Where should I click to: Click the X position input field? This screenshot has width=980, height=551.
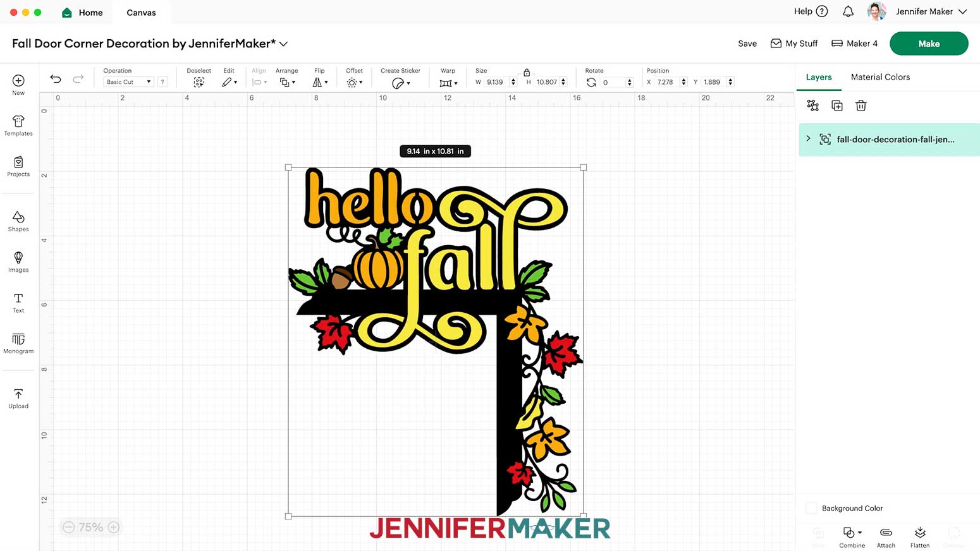point(667,82)
